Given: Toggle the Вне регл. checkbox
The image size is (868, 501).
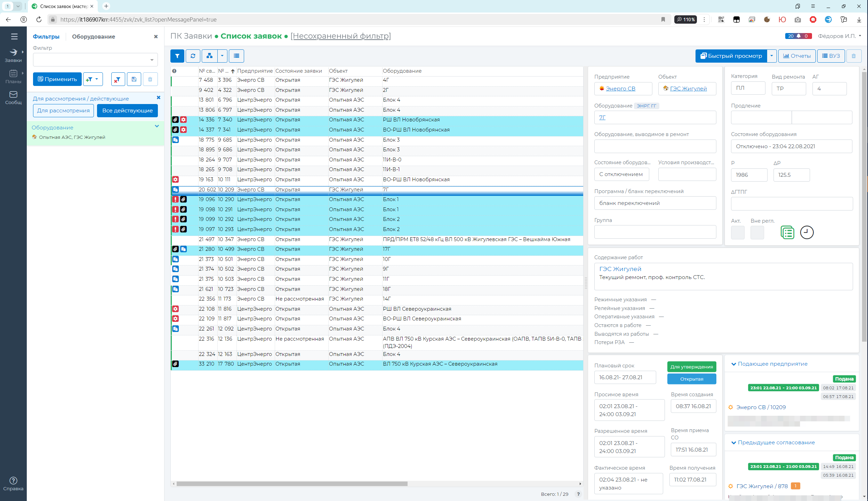Looking at the screenshot, I should pos(757,232).
